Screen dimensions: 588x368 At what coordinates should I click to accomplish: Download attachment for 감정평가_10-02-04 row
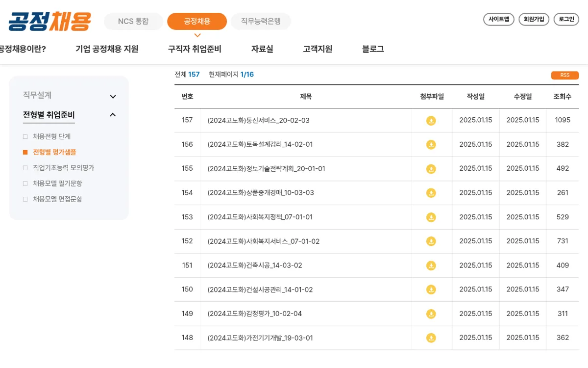(431, 314)
